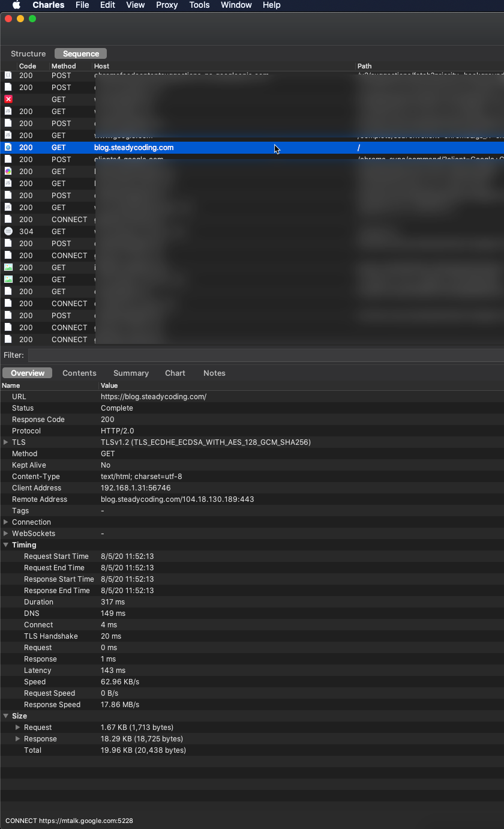Select the TLS Handshake 20 ms row
Viewport: 504px width, 829px height.
(x=252, y=636)
